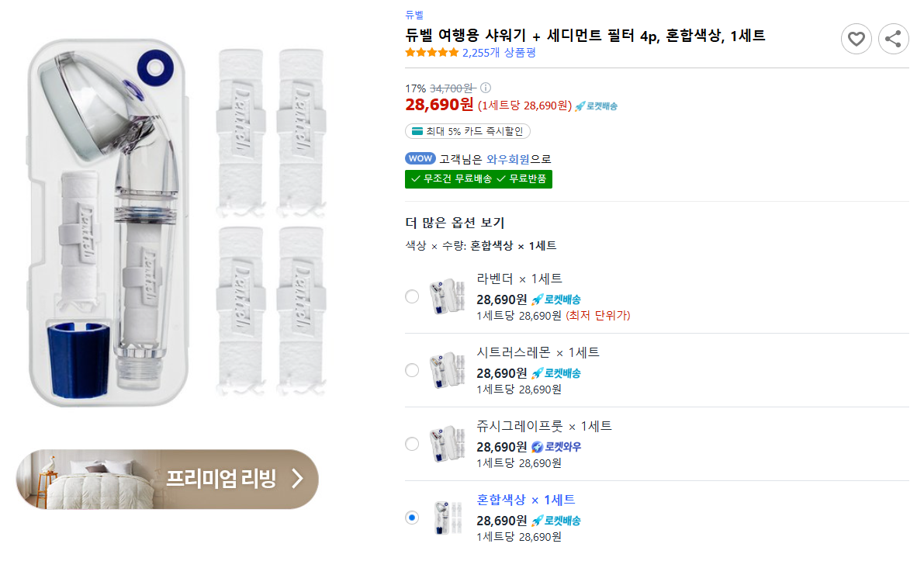Click the Rocket WOW badge on grapefruit option
This screenshot has width=924, height=561.
555,447
